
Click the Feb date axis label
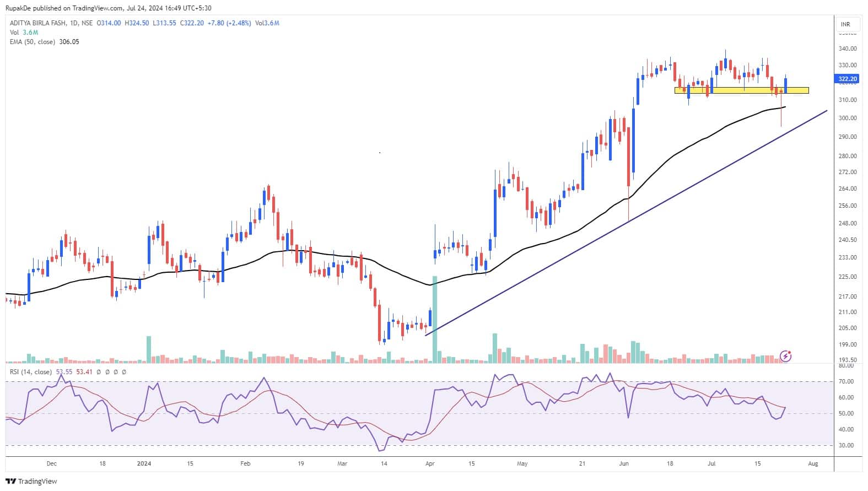point(246,463)
